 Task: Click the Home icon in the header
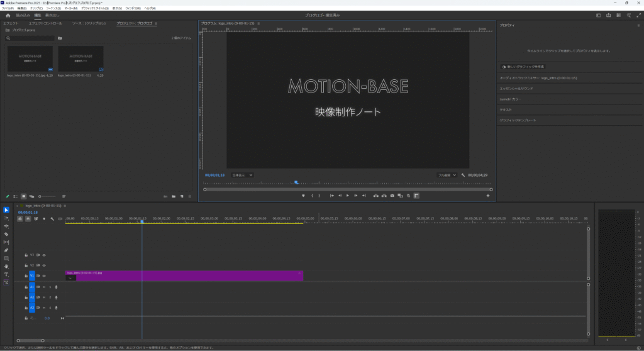(x=8, y=15)
